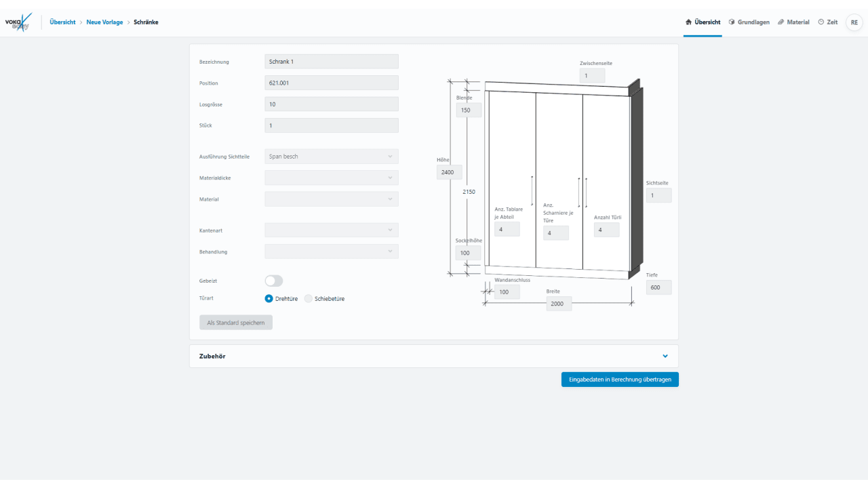Open the RE user avatar menu

854,22
